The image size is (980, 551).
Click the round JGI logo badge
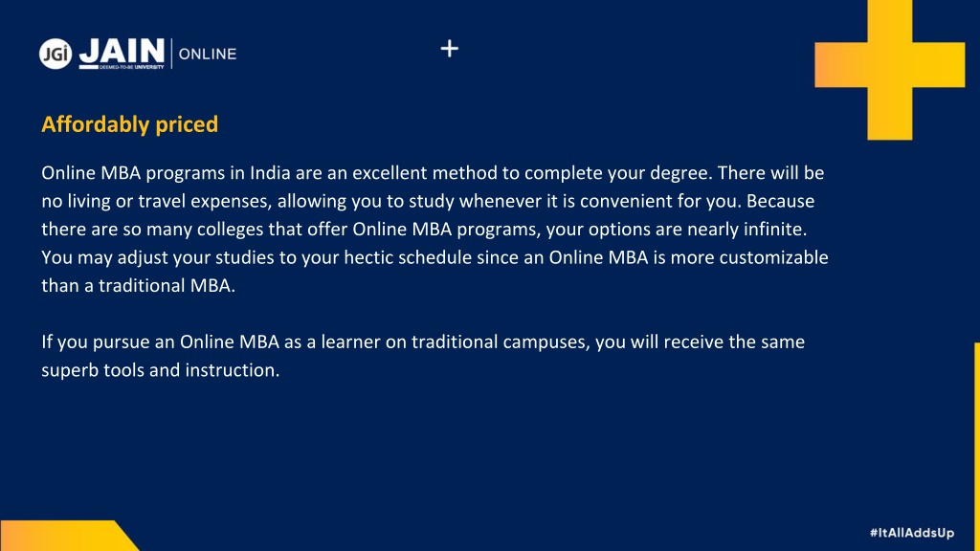(56, 54)
